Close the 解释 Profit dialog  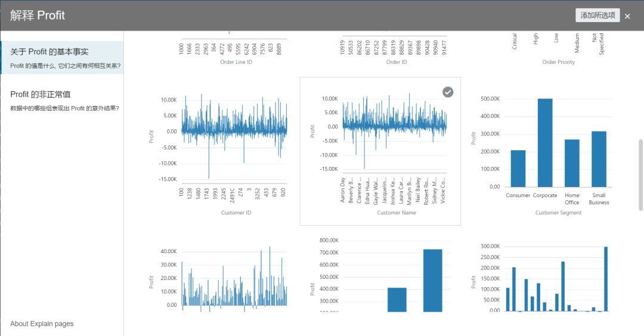[x=627, y=16]
